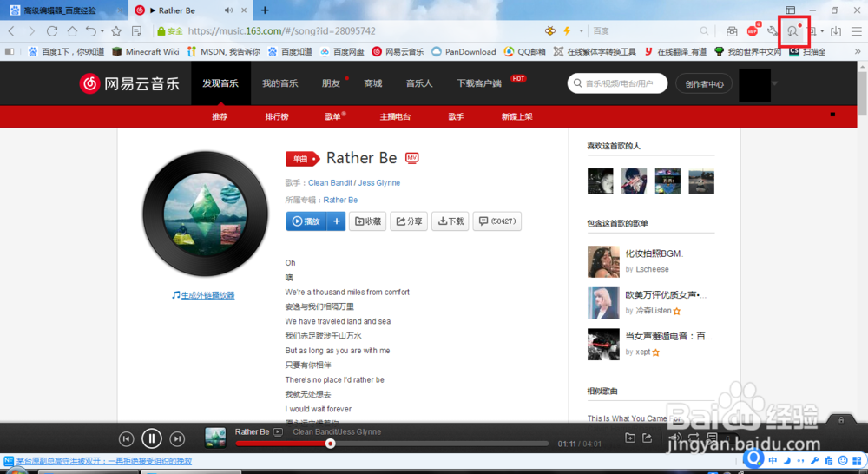Open 下载客户端 navigation tab
The width and height of the screenshot is (868, 474).
pos(479,83)
